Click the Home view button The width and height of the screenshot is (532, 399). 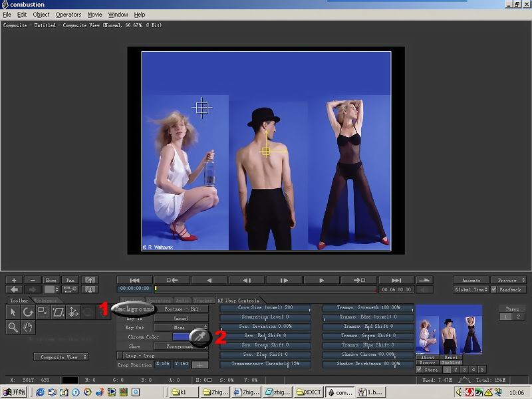coord(51,280)
